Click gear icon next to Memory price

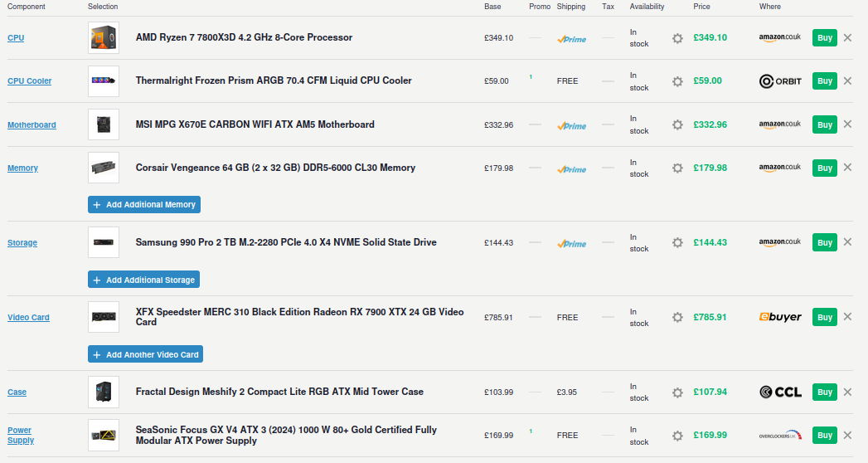[x=677, y=168]
